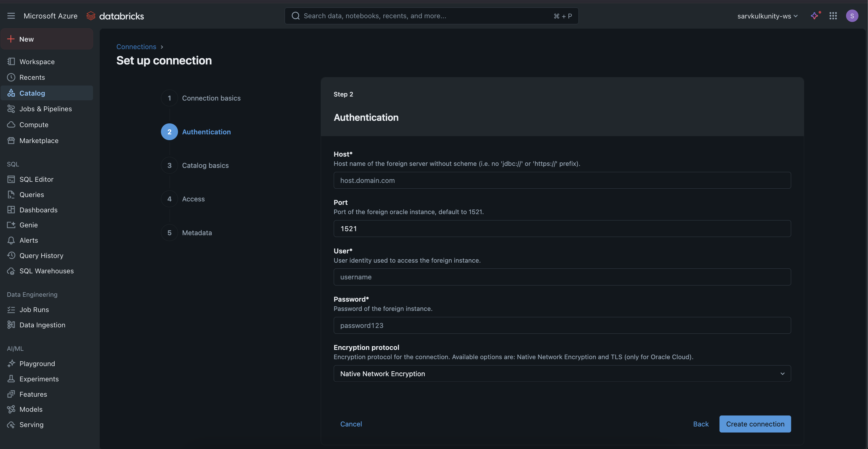Go to Marketplace in sidebar
The height and width of the screenshot is (449, 868).
pyautogui.click(x=39, y=140)
